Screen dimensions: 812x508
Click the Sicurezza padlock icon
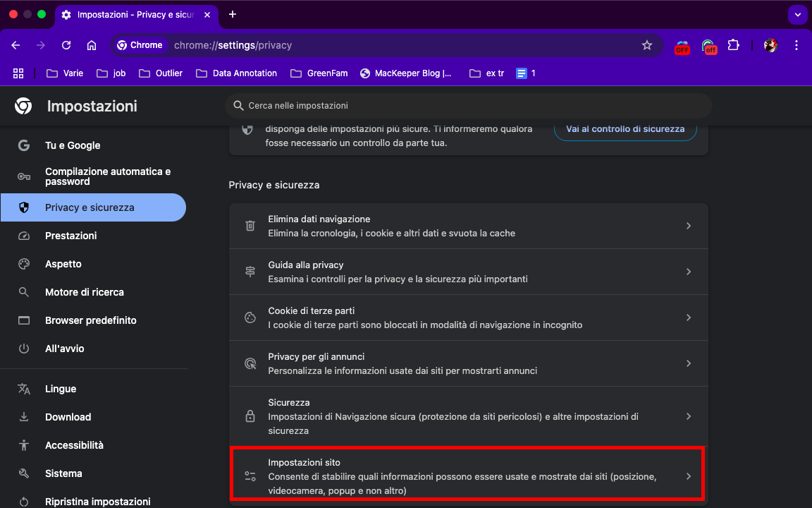(250, 416)
